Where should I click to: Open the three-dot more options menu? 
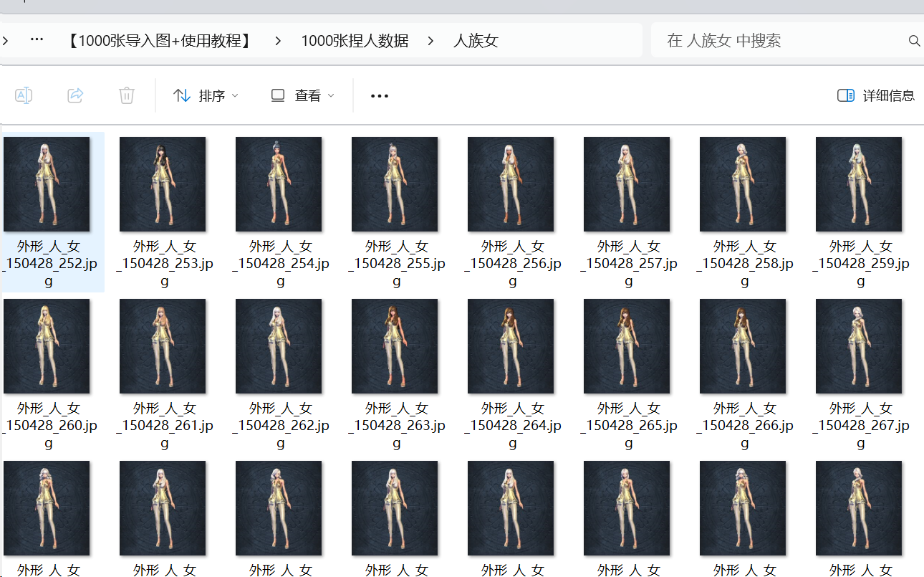[380, 95]
